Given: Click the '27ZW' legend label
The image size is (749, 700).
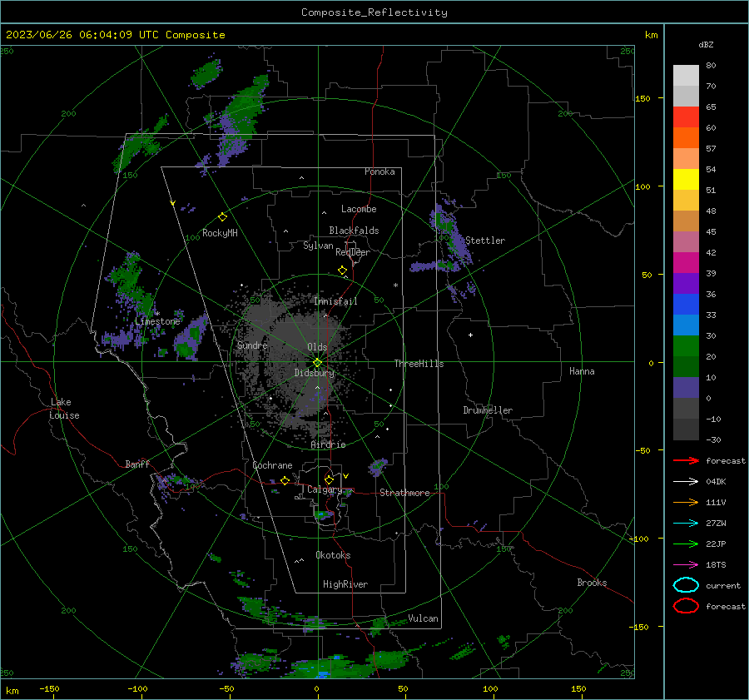Looking at the screenshot, I should click(x=716, y=524).
